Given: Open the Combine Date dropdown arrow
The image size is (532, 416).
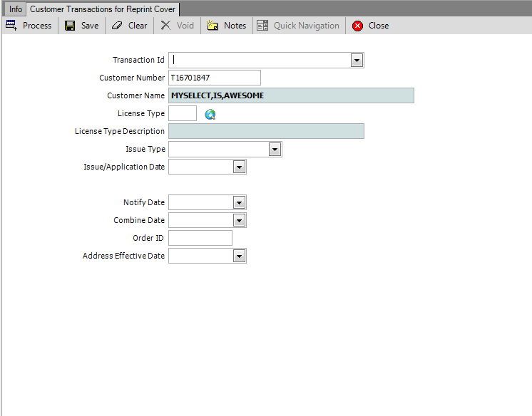Looking at the screenshot, I should [239, 221].
